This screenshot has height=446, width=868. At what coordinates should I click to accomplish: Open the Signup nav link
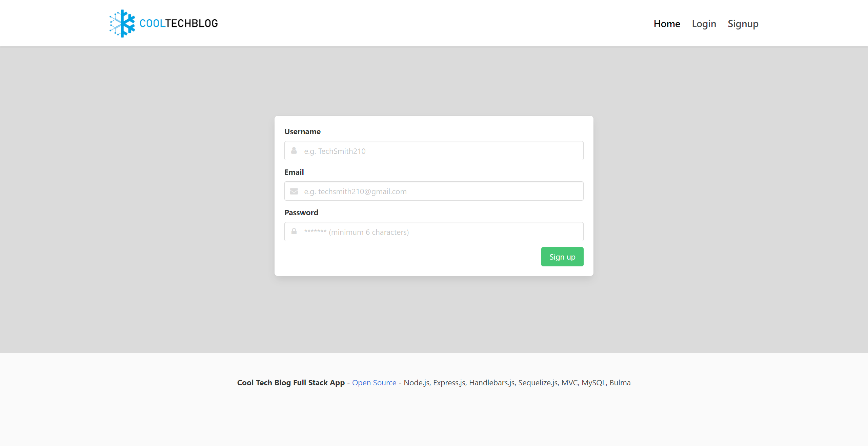tap(743, 24)
